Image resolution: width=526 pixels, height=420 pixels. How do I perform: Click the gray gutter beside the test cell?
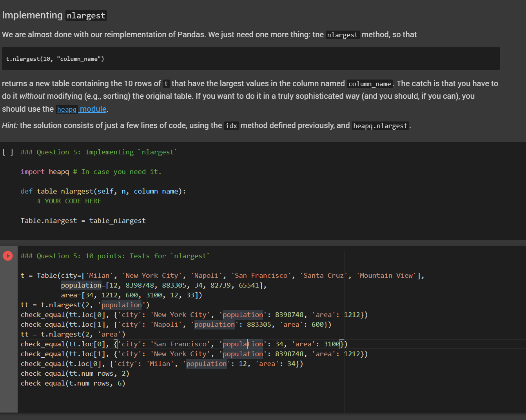click(x=8, y=333)
